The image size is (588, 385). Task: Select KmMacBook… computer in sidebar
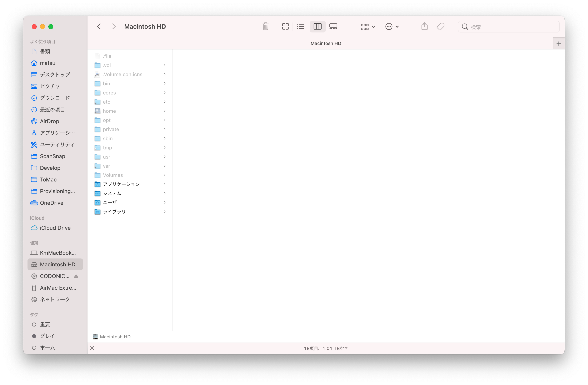(55, 253)
